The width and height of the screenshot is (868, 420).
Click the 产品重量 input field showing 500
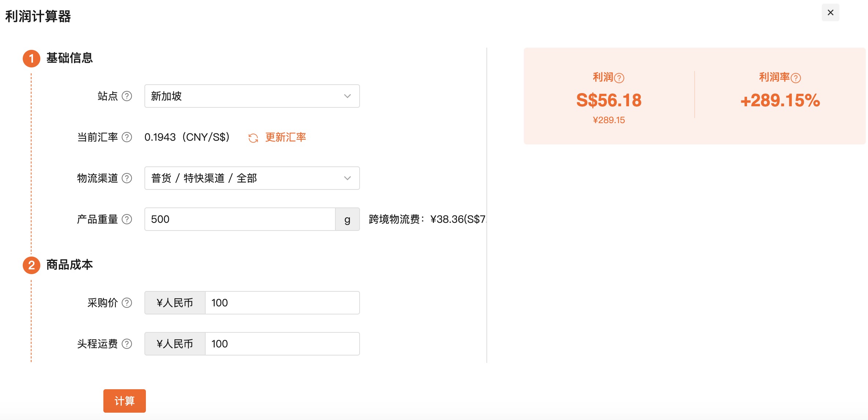[x=240, y=219]
